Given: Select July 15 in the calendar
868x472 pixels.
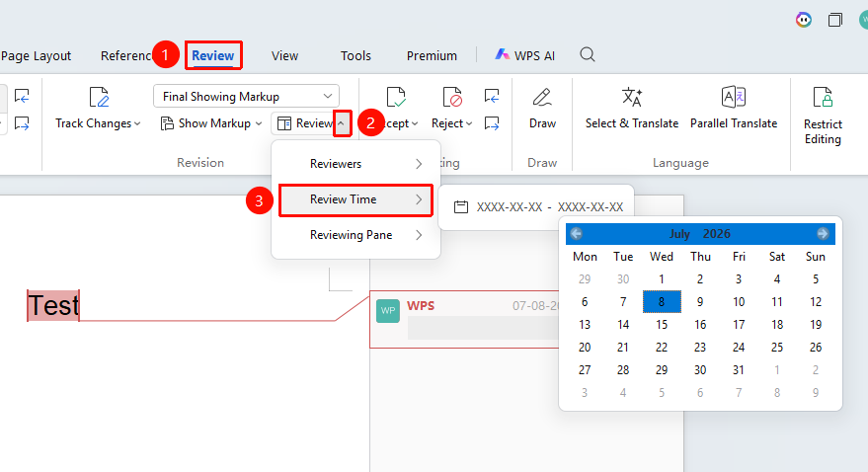Looking at the screenshot, I should [x=662, y=325].
